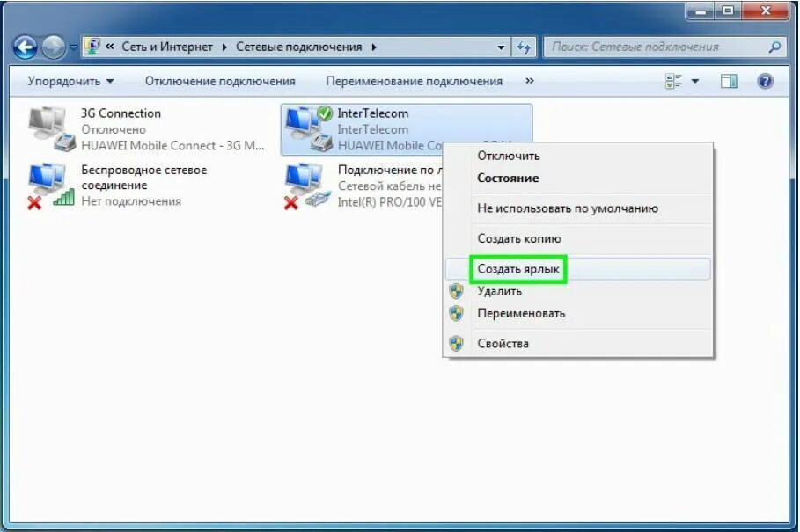The height and width of the screenshot is (532, 800).
Task: Choose 'Переименовать' in the context menu
Action: (x=578, y=313)
